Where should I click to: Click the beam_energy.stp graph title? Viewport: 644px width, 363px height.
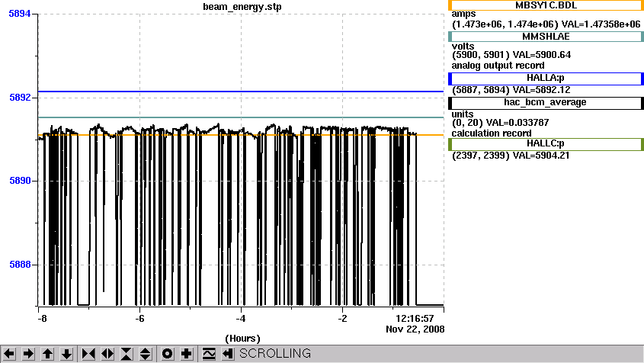tap(242, 7)
